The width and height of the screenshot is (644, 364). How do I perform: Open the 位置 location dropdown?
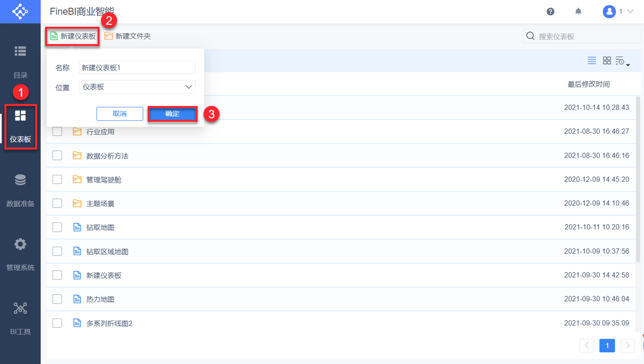(x=137, y=87)
